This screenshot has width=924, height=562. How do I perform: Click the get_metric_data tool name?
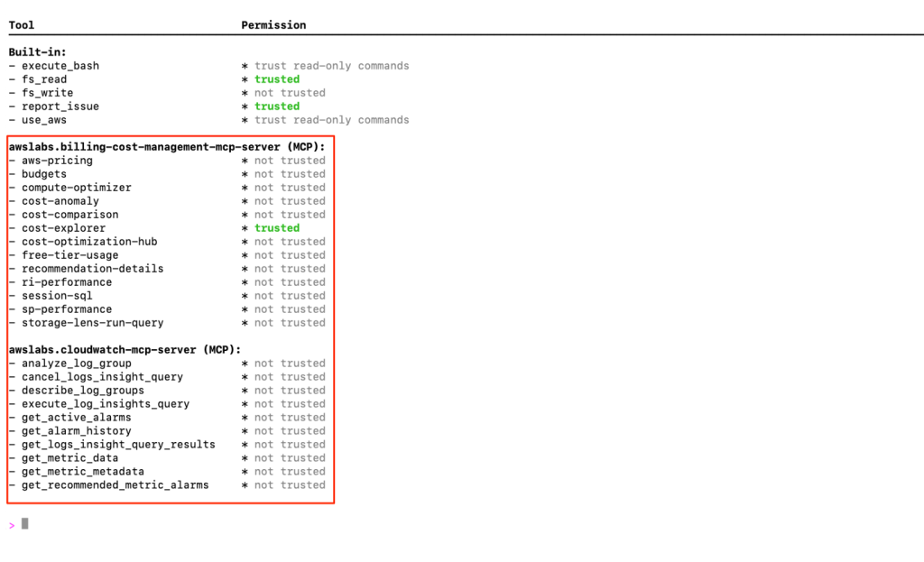tap(70, 458)
